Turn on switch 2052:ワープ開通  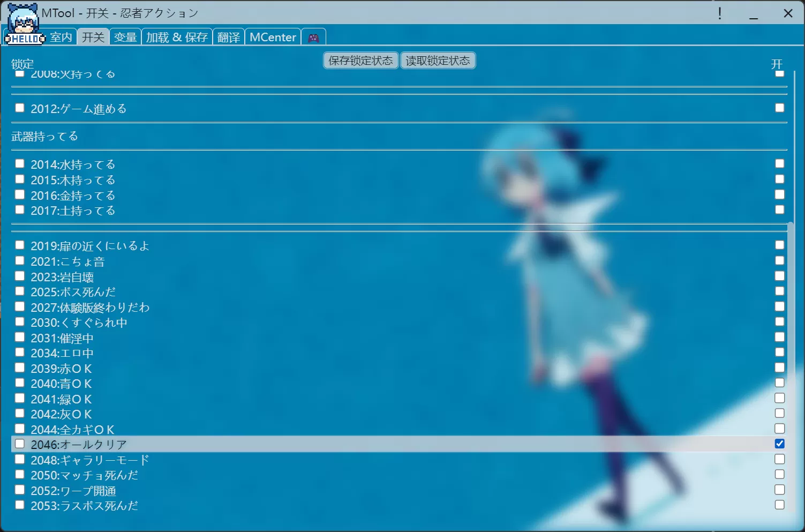pos(780,490)
